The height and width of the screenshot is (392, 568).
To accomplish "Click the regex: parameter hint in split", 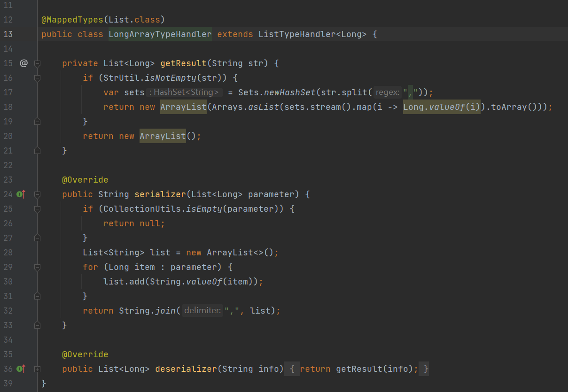I will click(388, 92).
